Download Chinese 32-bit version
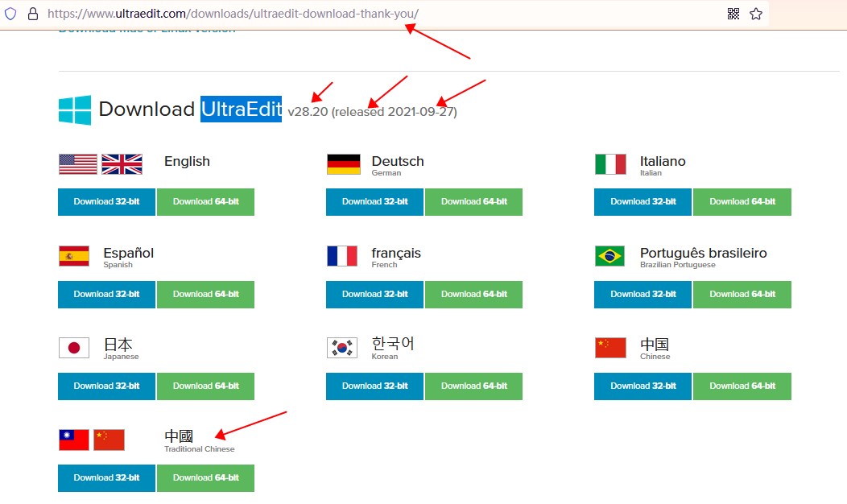Image resolution: width=847 pixels, height=504 pixels. pos(642,386)
